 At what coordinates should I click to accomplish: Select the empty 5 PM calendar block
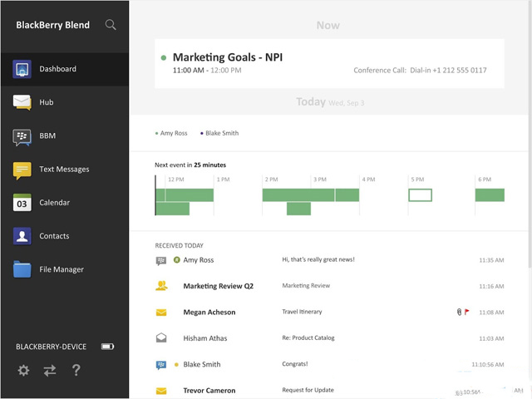[x=420, y=195]
